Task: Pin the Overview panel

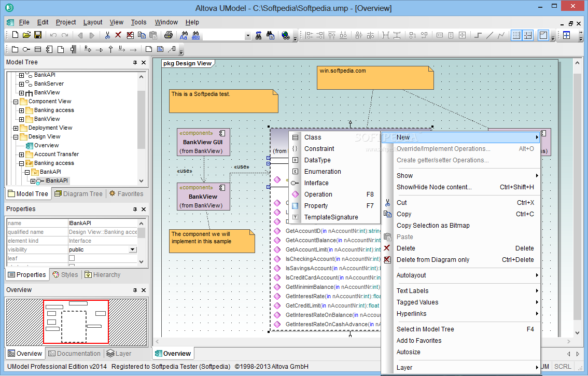Action: [x=135, y=290]
